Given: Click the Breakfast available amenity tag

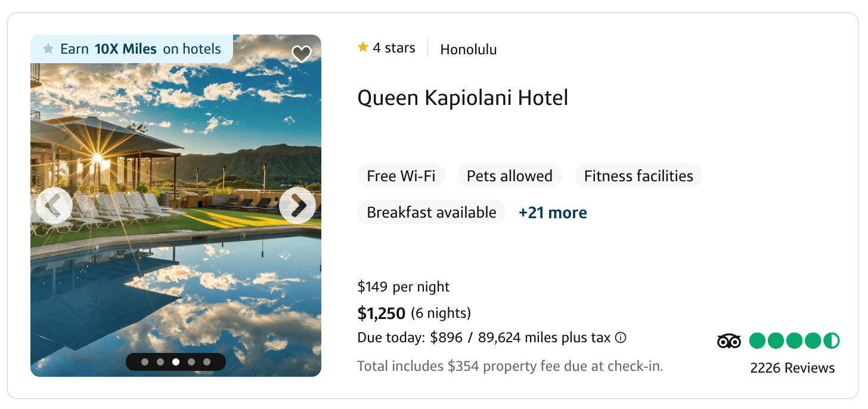Looking at the screenshot, I should [x=432, y=213].
